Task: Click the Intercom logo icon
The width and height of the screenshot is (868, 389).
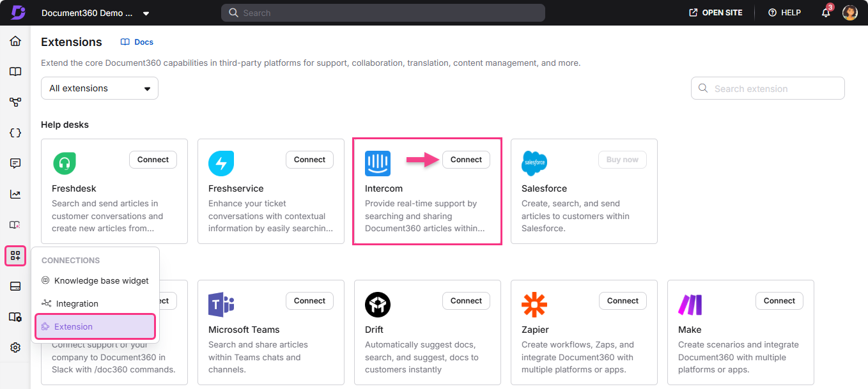Action: (378, 164)
